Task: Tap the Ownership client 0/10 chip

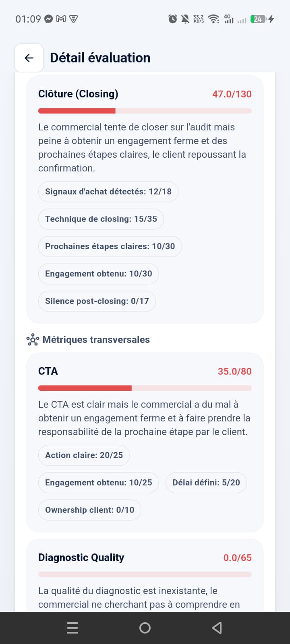Action: tap(90, 510)
